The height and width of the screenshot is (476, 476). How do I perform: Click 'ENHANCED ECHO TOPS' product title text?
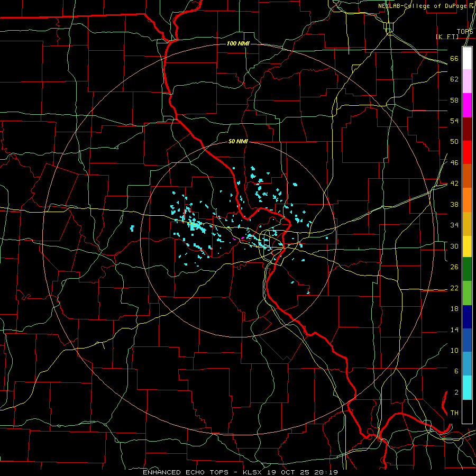click(186, 472)
